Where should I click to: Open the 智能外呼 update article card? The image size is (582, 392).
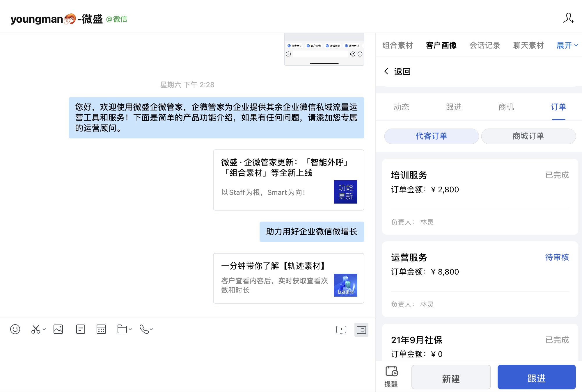[289, 180]
